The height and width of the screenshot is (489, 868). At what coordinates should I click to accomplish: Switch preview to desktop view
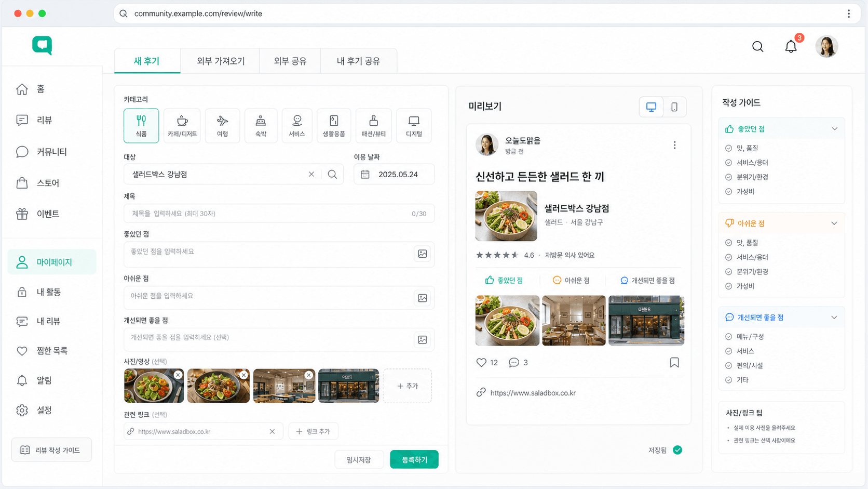click(651, 107)
